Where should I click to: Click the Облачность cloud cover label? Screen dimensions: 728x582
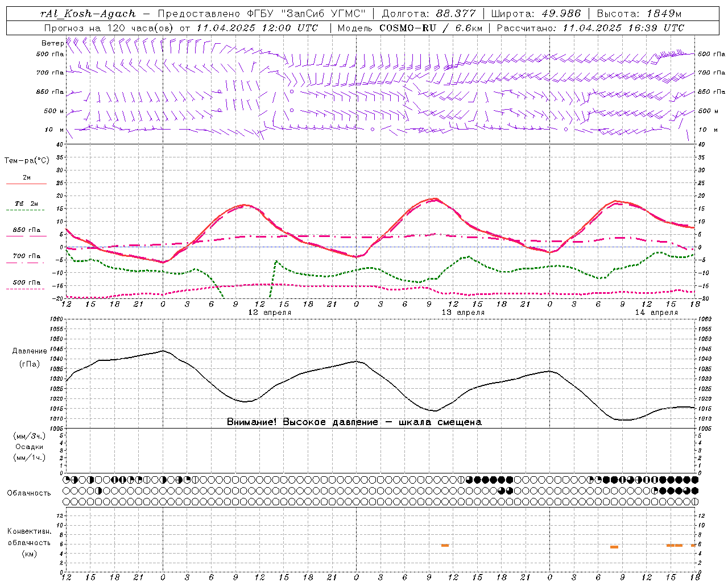(29, 493)
